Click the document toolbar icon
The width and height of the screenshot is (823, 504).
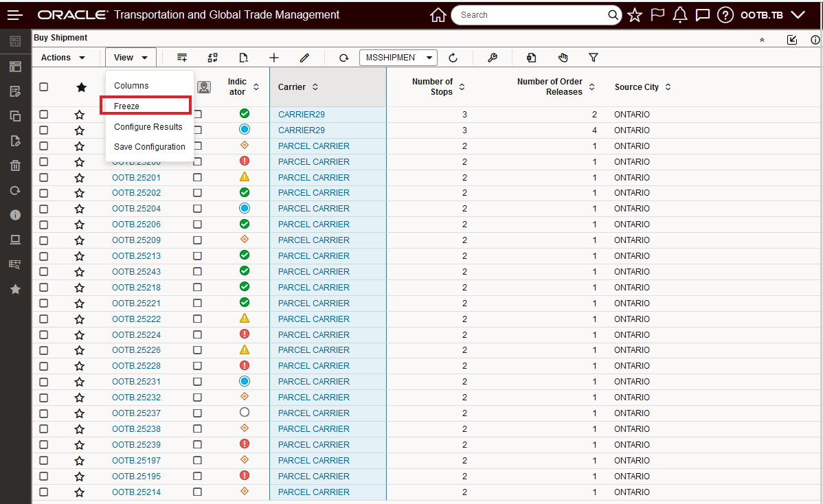[243, 58]
